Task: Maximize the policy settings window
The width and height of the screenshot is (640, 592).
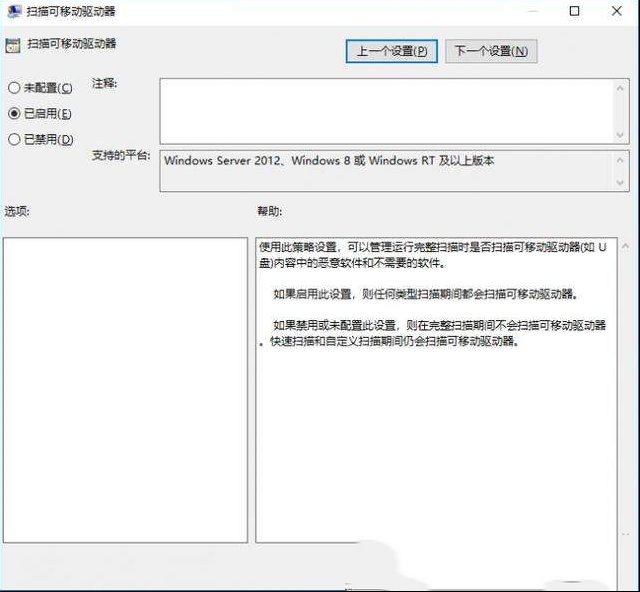Action: [x=574, y=11]
